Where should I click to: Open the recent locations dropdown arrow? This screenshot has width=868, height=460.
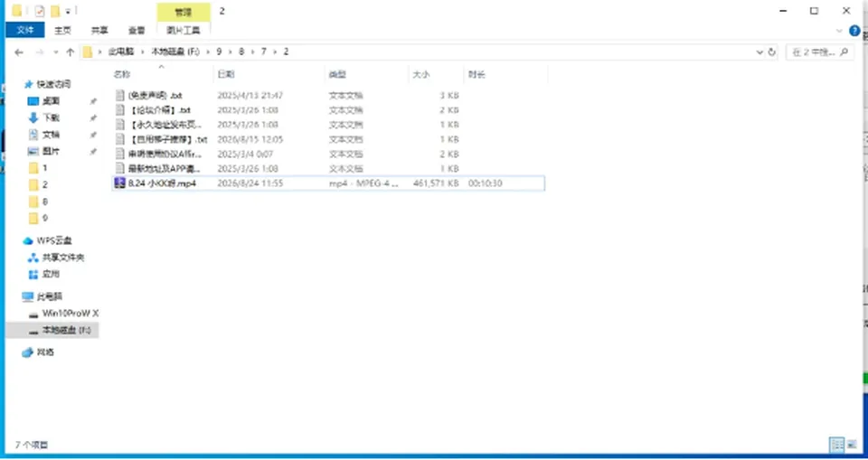56,52
